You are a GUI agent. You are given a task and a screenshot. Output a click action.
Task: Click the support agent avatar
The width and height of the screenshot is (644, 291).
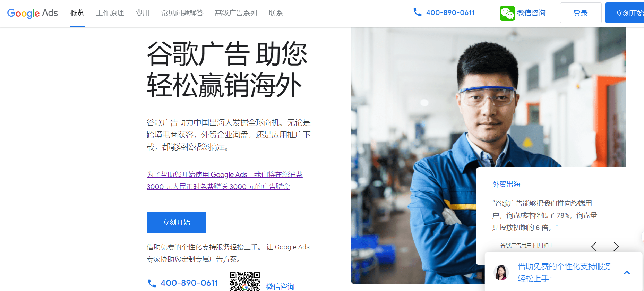tap(501, 272)
